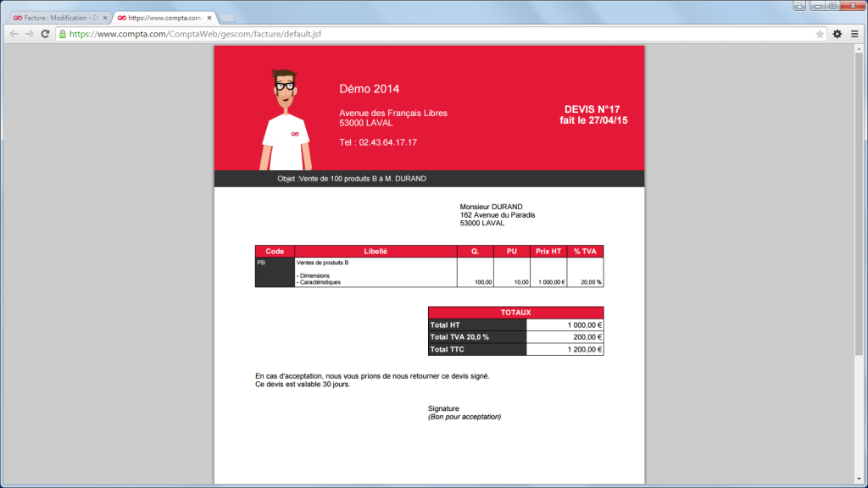Screen dimensions: 868x488
Task: Open the Chrome hamburger menu
Action: (854, 34)
